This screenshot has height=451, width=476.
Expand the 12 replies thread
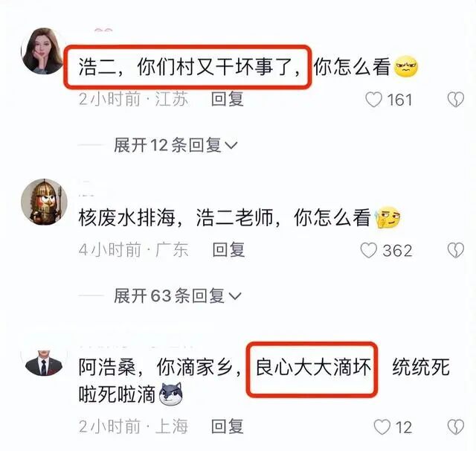tap(176, 145)
